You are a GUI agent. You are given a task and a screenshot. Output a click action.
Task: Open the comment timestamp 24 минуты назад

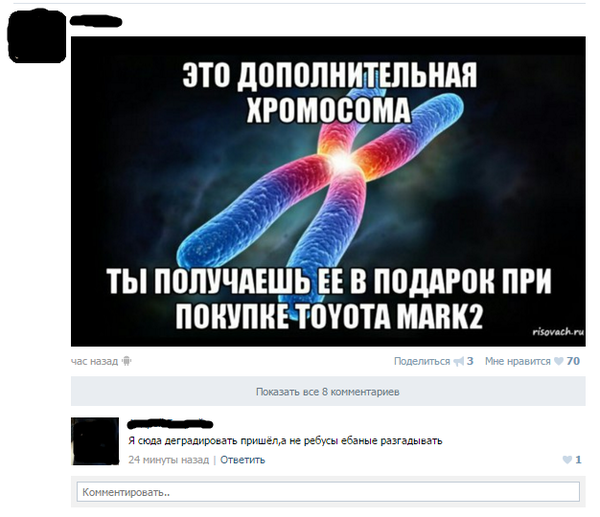(169, 460)
